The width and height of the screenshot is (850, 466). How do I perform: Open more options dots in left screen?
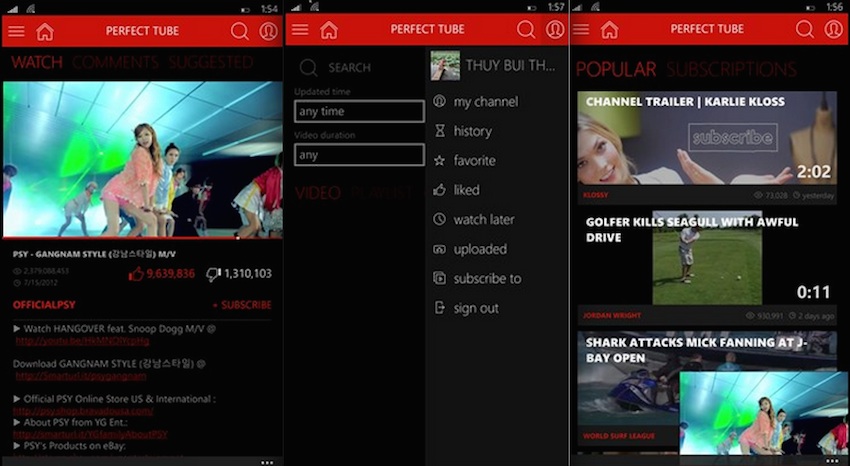pos(267,462)
